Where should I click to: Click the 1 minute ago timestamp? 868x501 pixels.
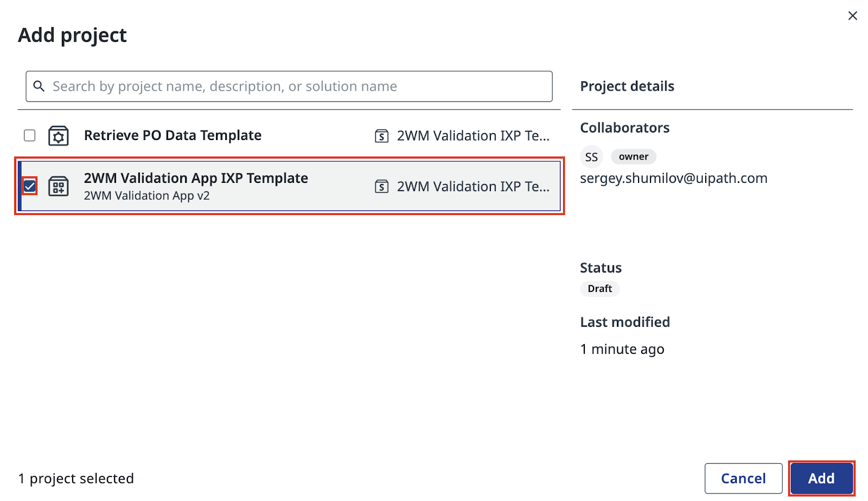click(622, 349)
